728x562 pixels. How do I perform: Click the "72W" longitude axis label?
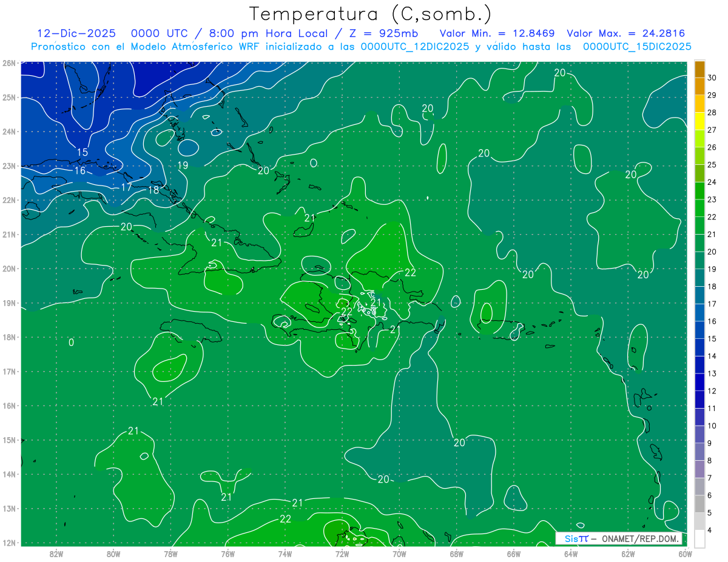click(x=342, y=554)
